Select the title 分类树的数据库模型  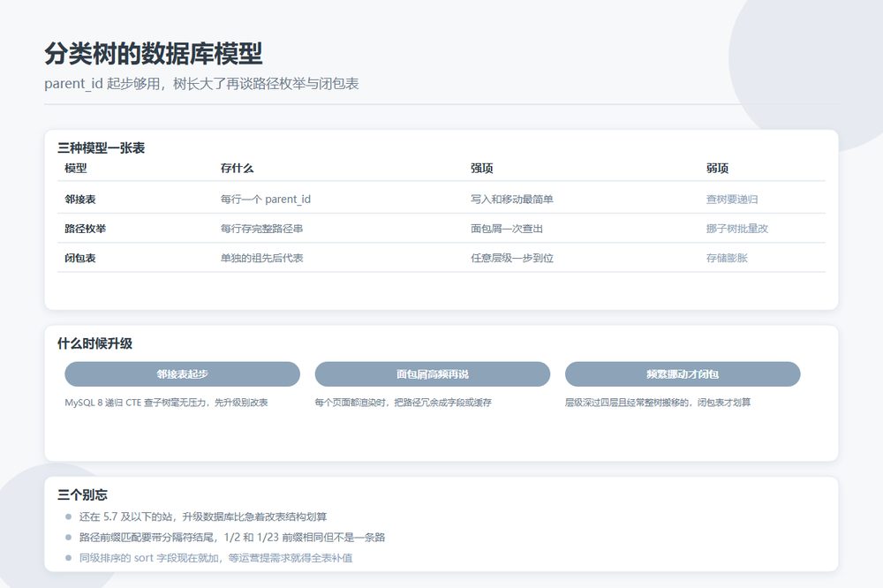pyautogui.click(x=154, y=54)
